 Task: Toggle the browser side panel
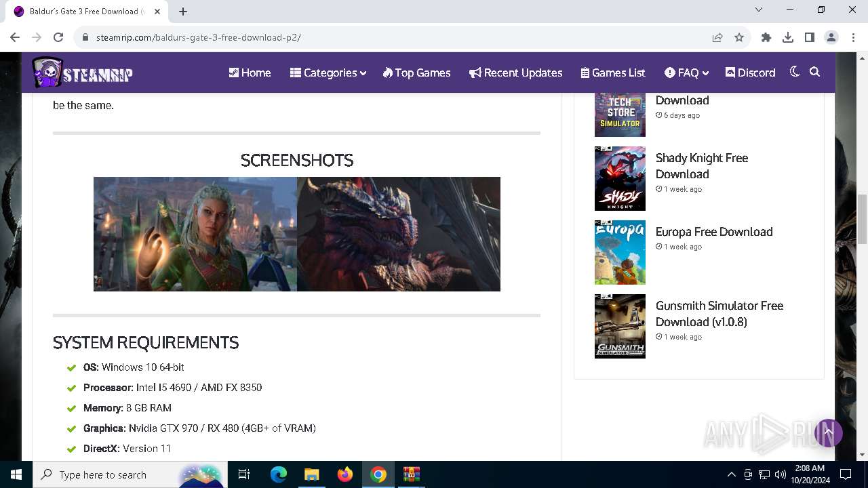810,37
